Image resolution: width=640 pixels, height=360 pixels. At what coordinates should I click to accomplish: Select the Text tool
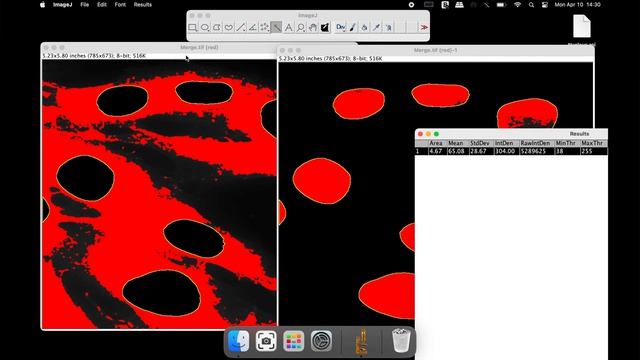coord(289,27)
